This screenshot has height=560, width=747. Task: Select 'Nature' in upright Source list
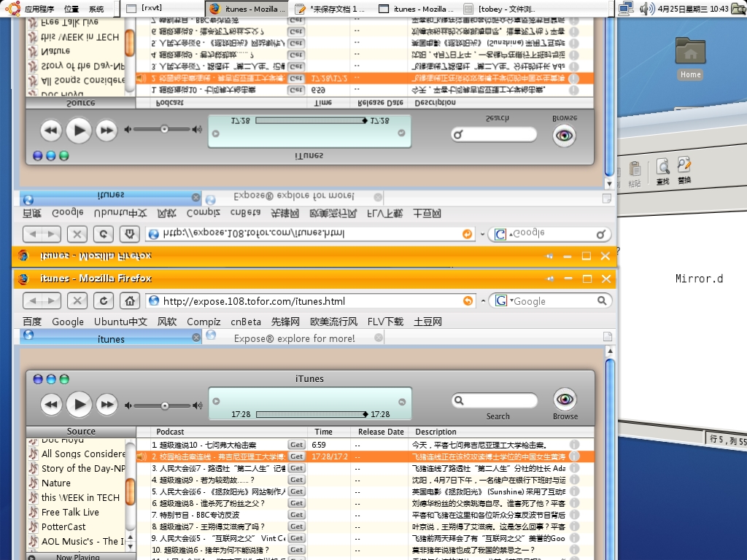coord(55,483)
